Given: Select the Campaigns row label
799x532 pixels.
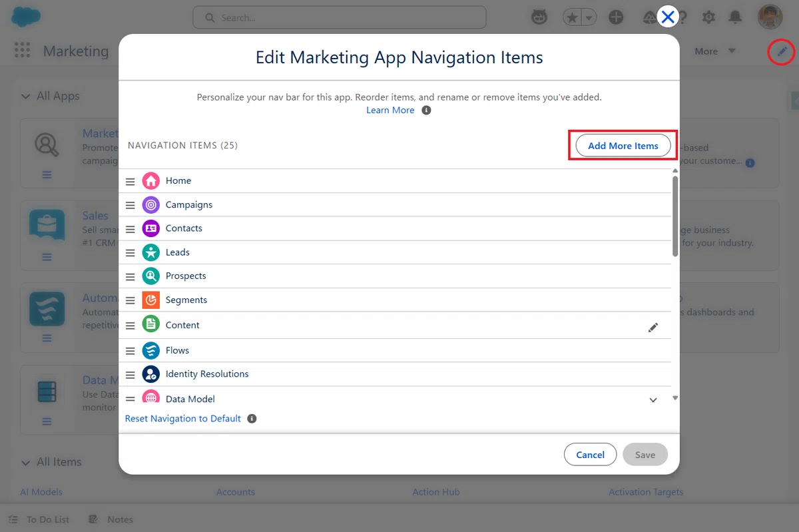Looking at the screenshot, I should tap(189, 205).
